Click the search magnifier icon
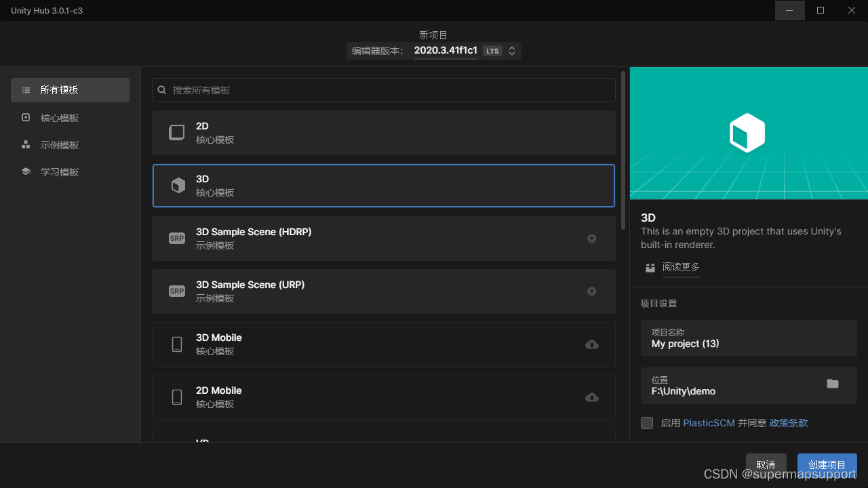This screenshot has width=868, height=488. click(162, 90)
